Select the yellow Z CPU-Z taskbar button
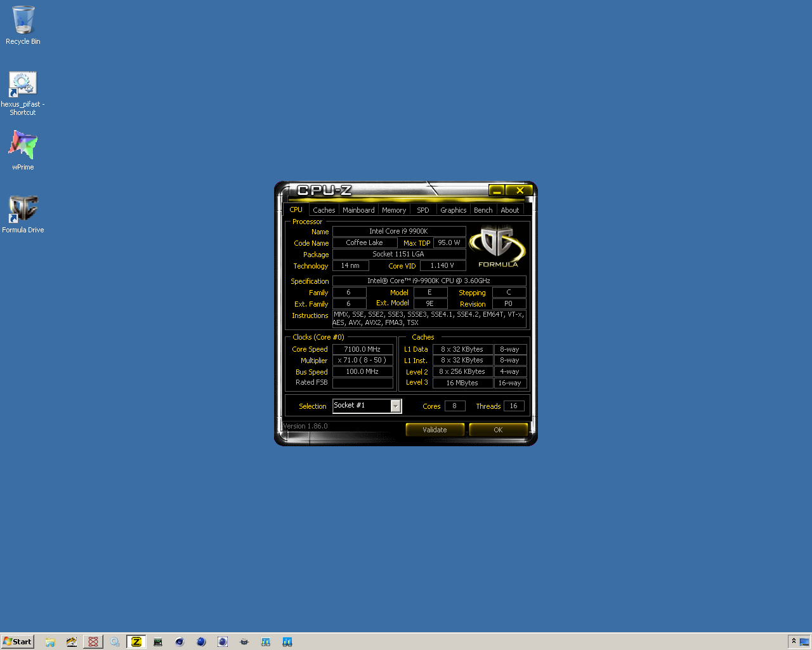Image resolution: width=812 pixels, height=650 pixels. [x=136, y=642]
